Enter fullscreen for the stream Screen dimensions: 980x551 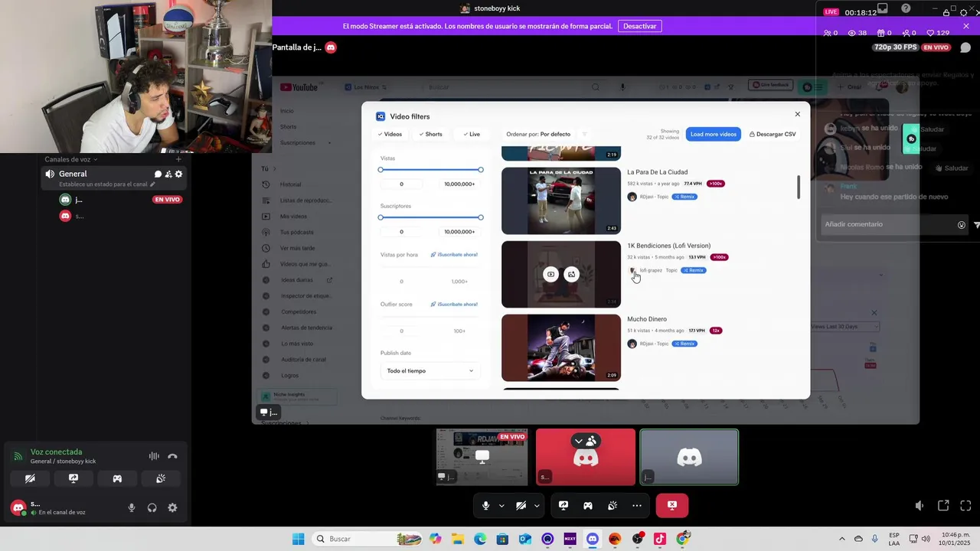965,506
